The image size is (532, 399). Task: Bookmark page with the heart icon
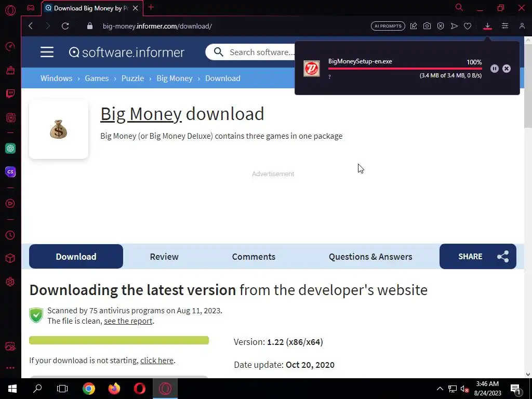[x=468, y=26]
